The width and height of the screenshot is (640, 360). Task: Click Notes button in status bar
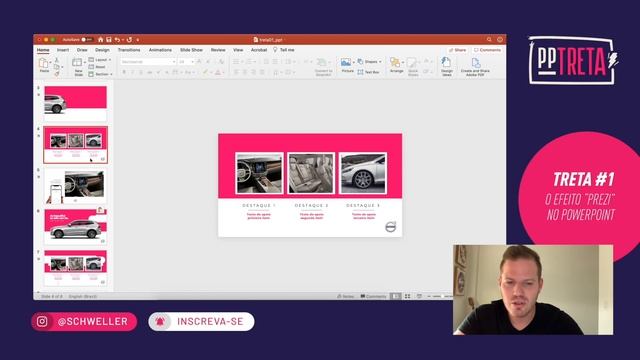point(345,296)
